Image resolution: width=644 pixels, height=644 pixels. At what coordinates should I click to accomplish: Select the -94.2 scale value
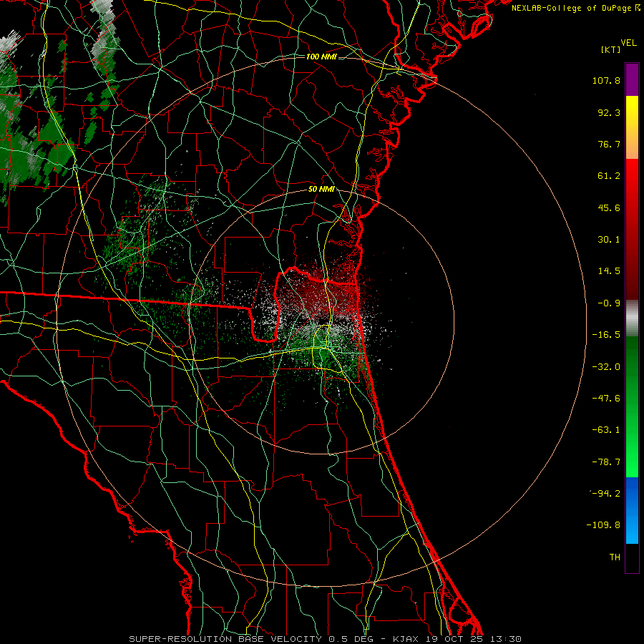coord(606,493)
